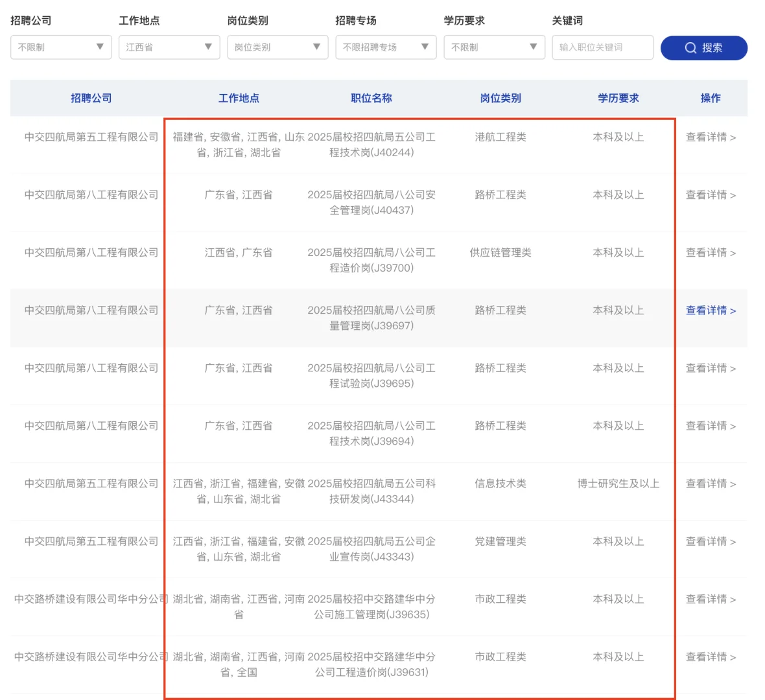The width and height of the screenshot is (765, 700).
Task: Click company name in the J40244 row
Action: point(91,137)
